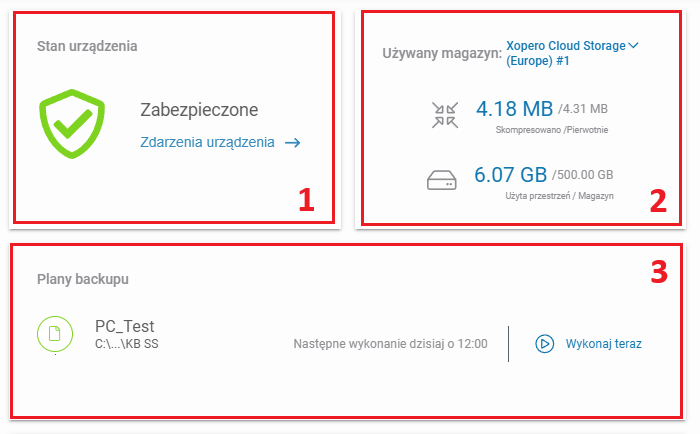Click the storage drive icon
The image size is (700, 434).
point(443,181)
